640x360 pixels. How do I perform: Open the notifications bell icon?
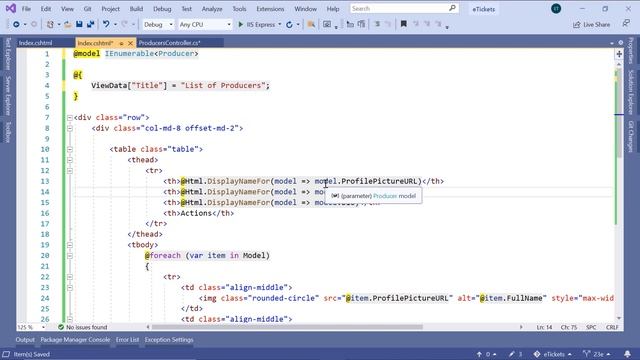click(x=627, y=354)
